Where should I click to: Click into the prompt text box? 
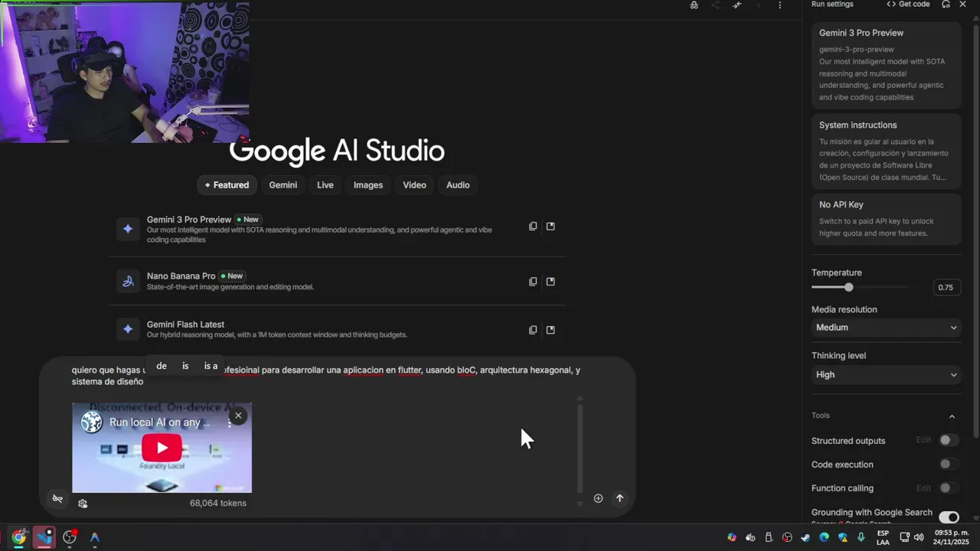[325, 375]
